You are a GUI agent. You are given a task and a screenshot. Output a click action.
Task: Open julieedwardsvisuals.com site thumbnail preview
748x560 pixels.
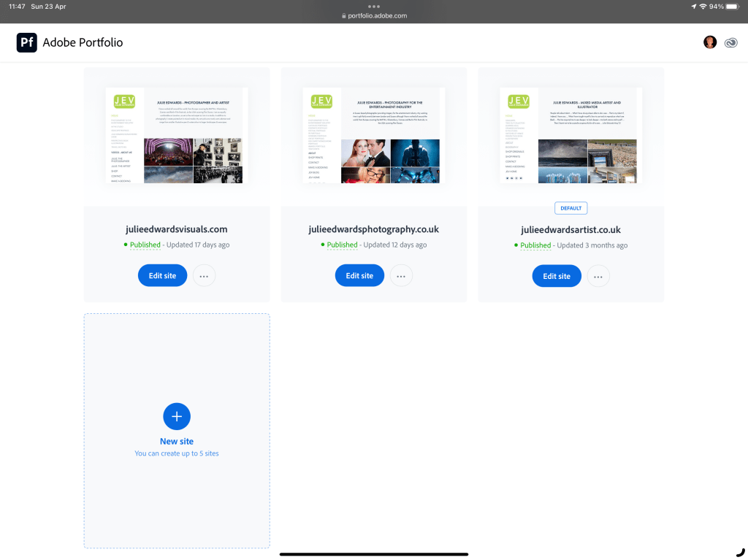[x=177, y=135]
